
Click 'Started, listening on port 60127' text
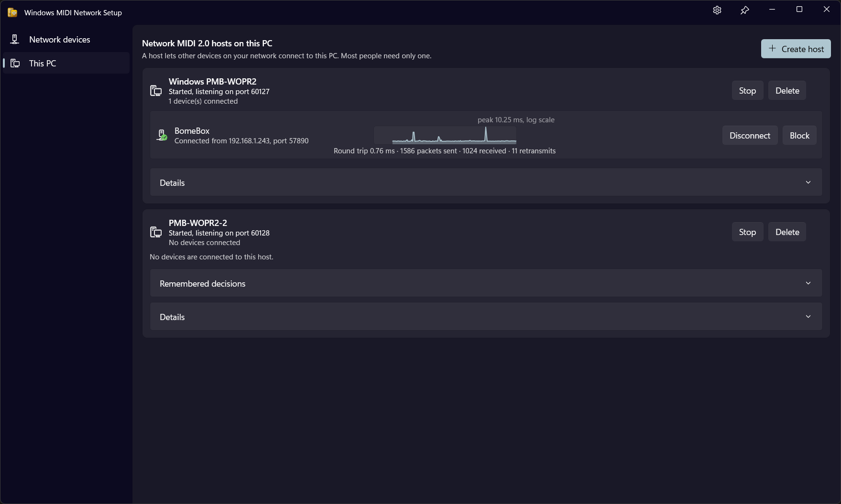pos(219,91)
